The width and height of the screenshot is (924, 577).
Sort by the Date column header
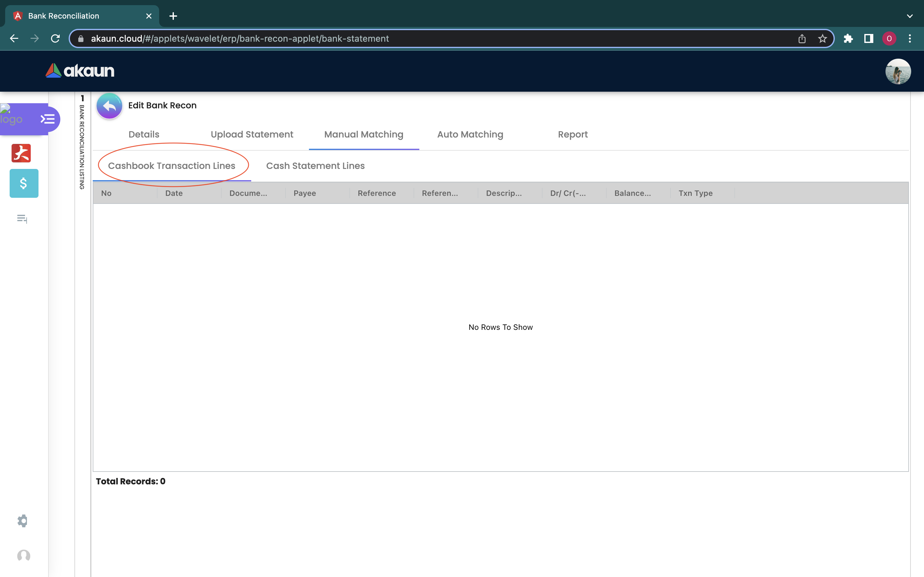click(174, 193)
